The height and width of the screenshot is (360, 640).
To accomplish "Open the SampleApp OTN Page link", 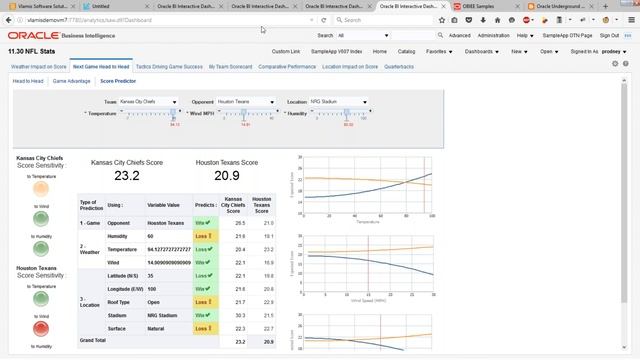I will 567,36.
